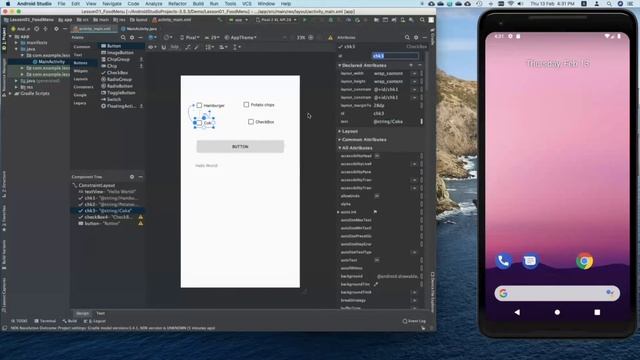This screenshot has height=360, width=640.
Task: Open Component Tree settings gear
Action: coord(132,177)
